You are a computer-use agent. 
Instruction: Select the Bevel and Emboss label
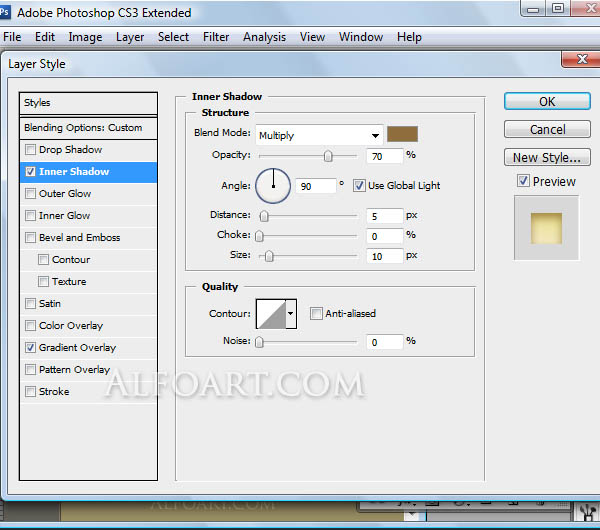pyautogui.click(x=80, y=237)
